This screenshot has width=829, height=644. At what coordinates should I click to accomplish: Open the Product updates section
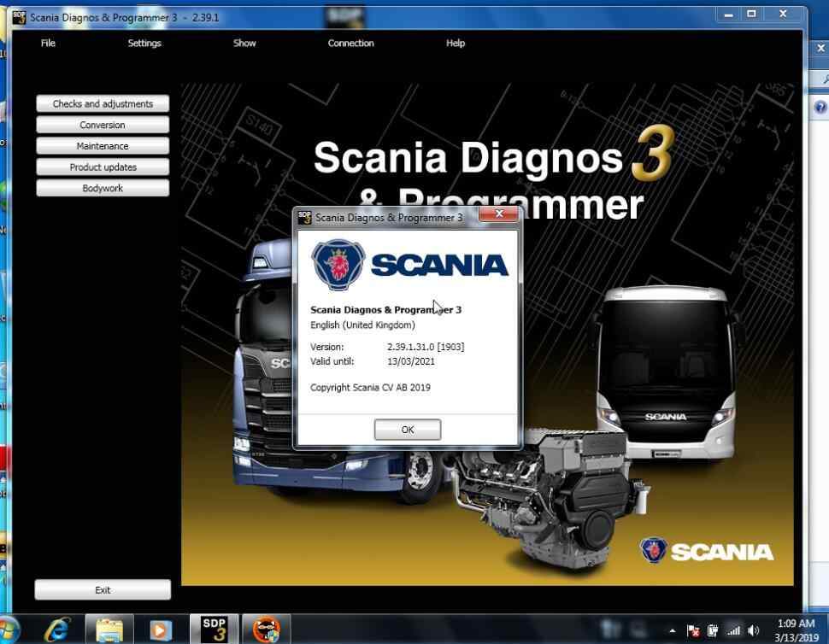103,167
